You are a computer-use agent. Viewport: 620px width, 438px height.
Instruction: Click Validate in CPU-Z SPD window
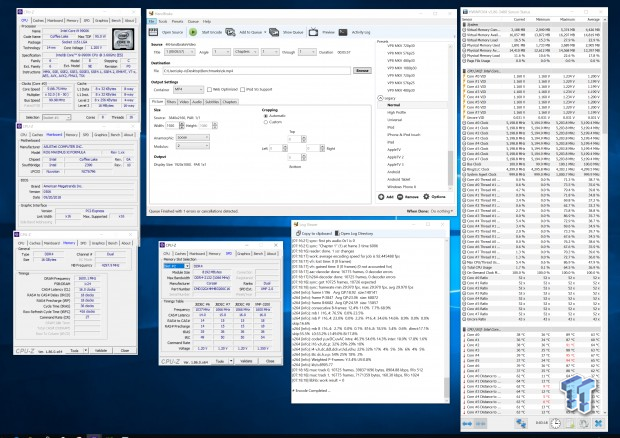click(246, 361)
